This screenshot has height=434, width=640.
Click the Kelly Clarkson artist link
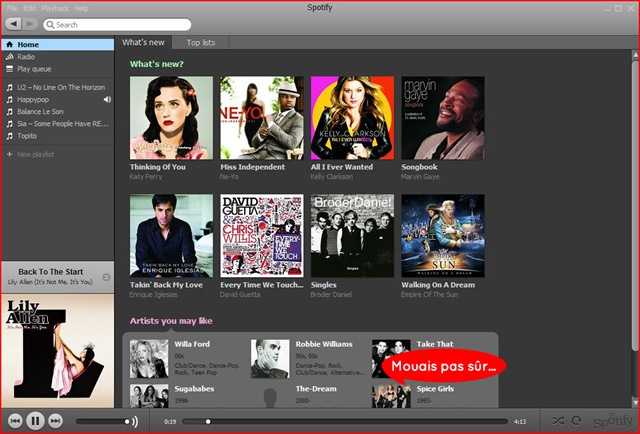[x=331, y=177]
